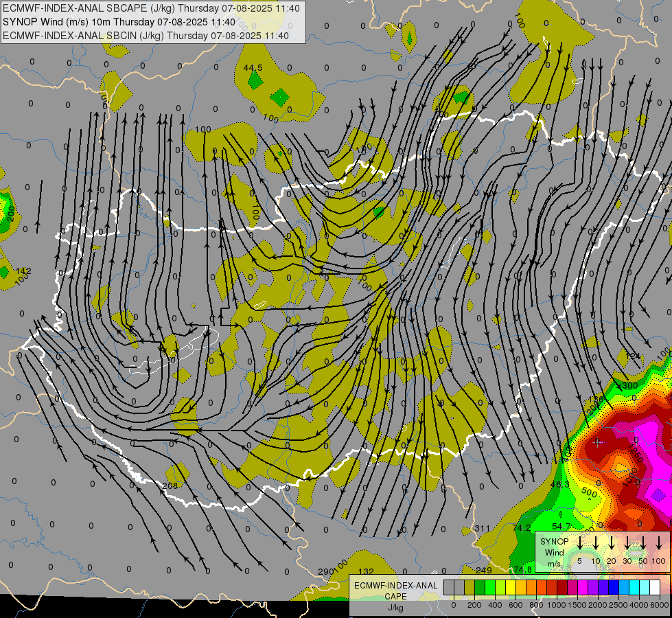Click the SYNOP Wind m/s legend label

[554, 552]
